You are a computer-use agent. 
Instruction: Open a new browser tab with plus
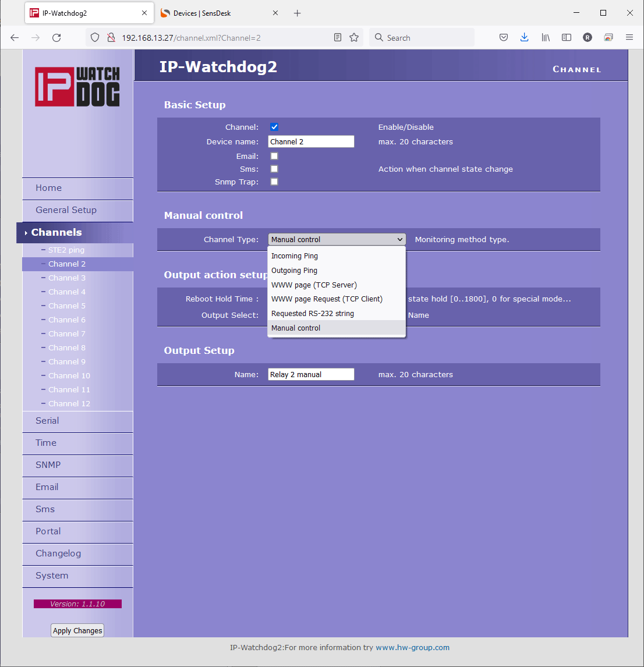(x=297, y=13)
